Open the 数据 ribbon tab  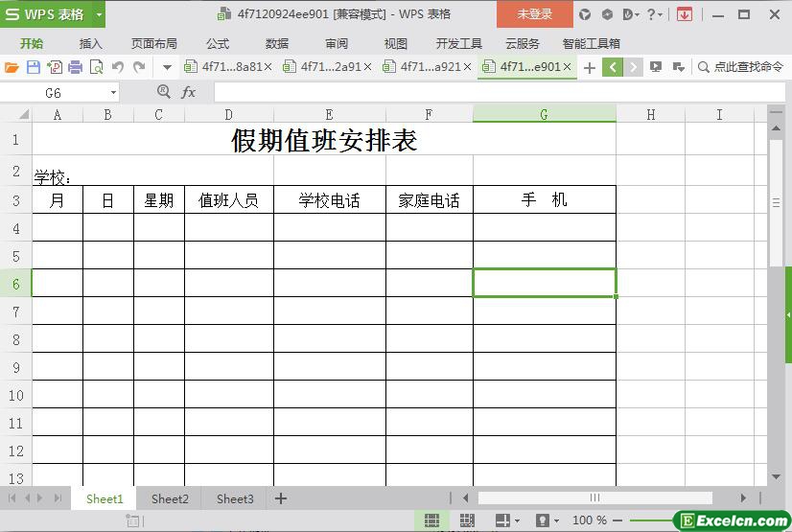pos(277,43)
